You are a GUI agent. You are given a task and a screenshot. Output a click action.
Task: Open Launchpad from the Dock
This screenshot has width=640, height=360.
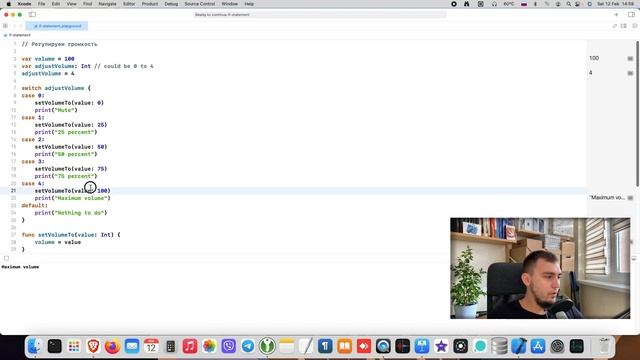pyautogui.click(x=74, y=347)
